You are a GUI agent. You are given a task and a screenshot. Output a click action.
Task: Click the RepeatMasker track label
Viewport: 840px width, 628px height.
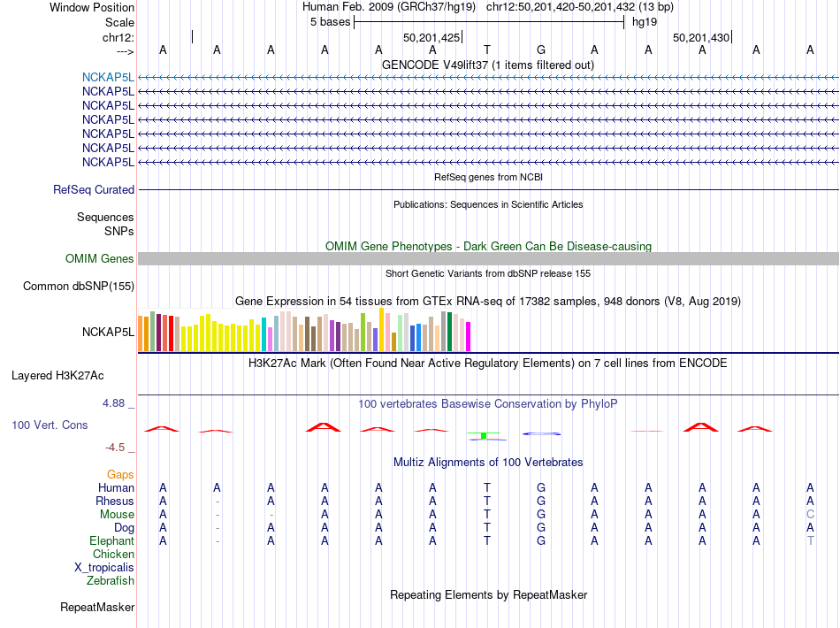[97, 607]
